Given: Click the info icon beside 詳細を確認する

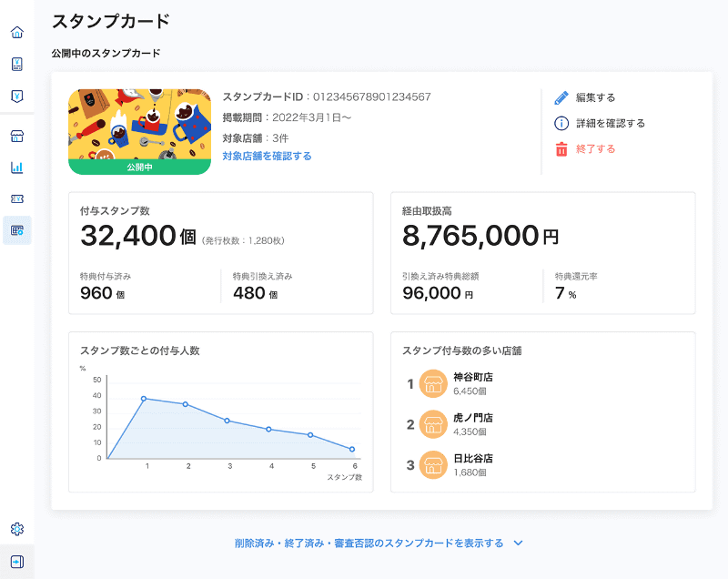Looking at the screenshot, I should pyautogui.click(x=560, y=121).
